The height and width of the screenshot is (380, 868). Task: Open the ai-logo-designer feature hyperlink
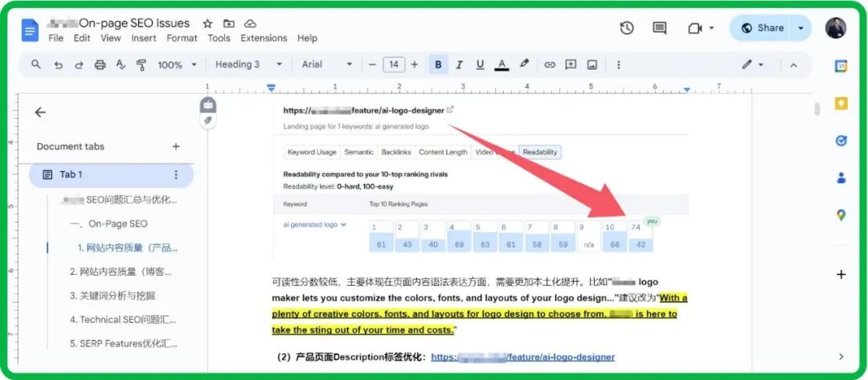[x=522, y=357]
